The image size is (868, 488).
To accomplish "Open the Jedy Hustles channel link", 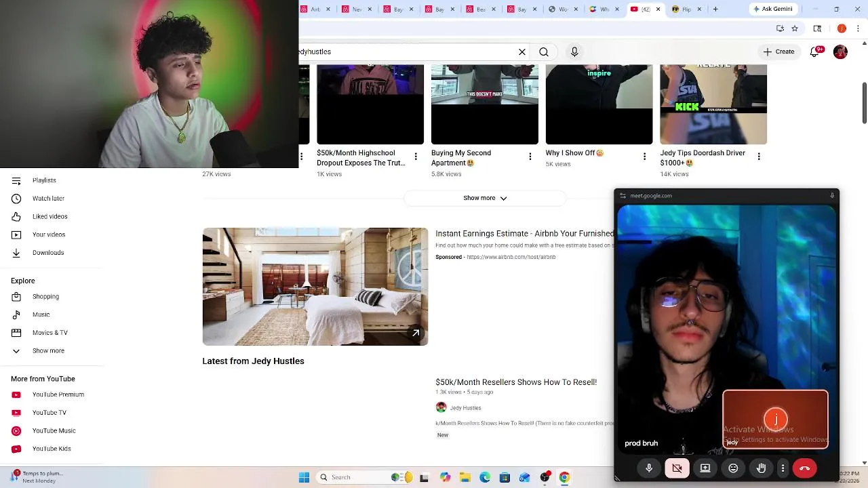I will pyautogui.click(x=465, y=408).
